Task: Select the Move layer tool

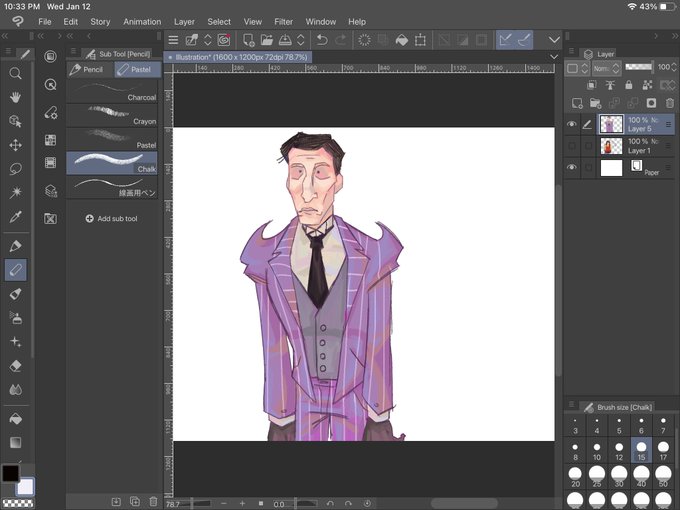Action: click(15, 145)
